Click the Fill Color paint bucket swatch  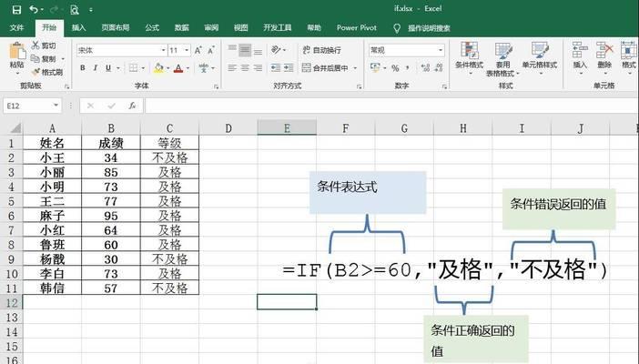coord(158,68)
